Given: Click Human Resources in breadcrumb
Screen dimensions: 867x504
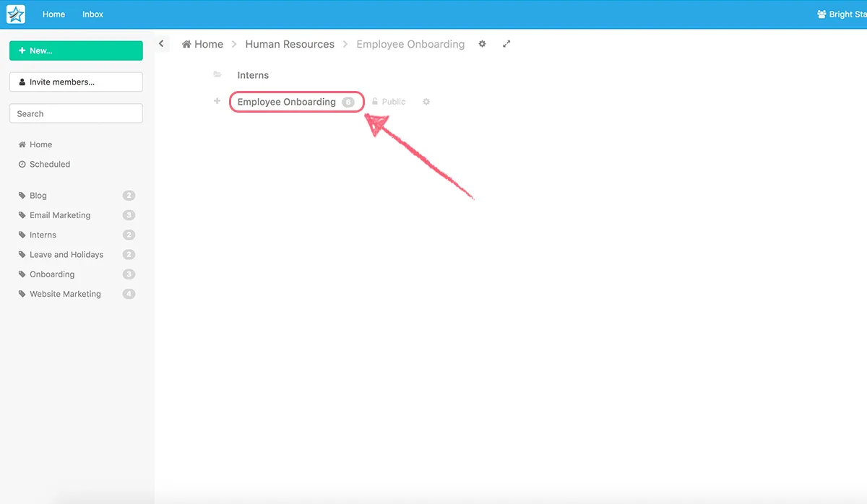Looking at the screenshot, I should click(x=290, y=44).
